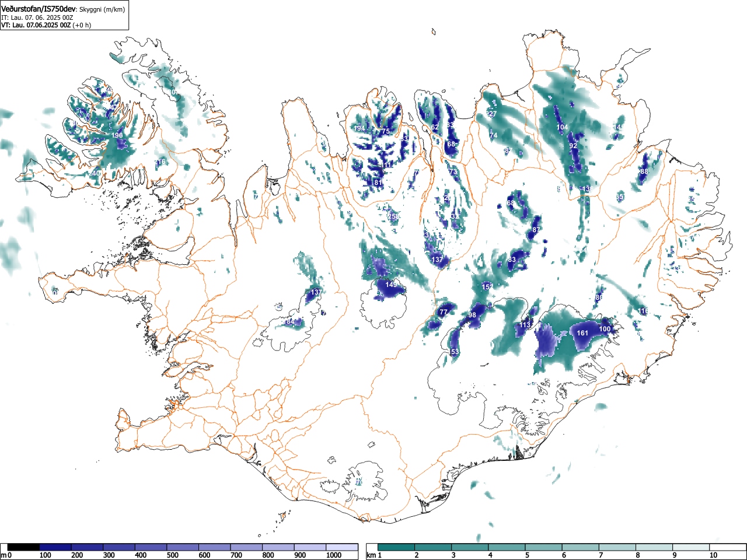Pick the 1–2 km dark teal legend swatch
747x560 pixels.
[x=396, y=547]
